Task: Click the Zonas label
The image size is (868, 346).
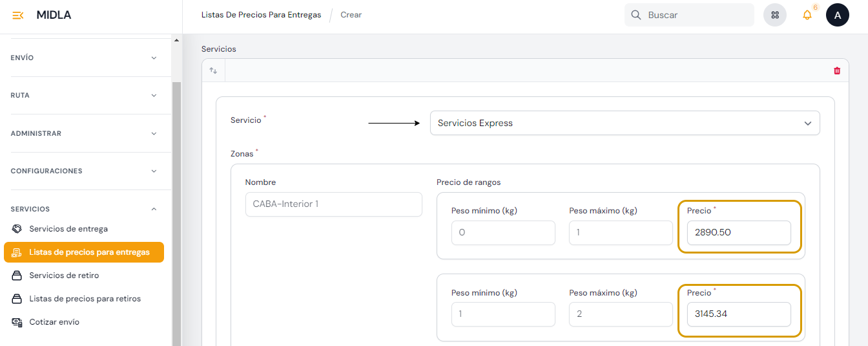Action: click(242, 154)
